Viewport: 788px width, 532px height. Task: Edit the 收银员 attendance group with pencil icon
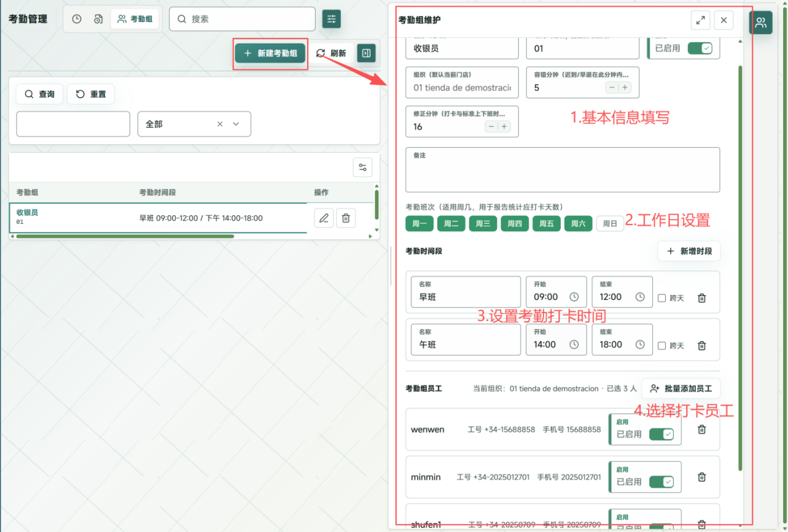(x=324, y=218)
